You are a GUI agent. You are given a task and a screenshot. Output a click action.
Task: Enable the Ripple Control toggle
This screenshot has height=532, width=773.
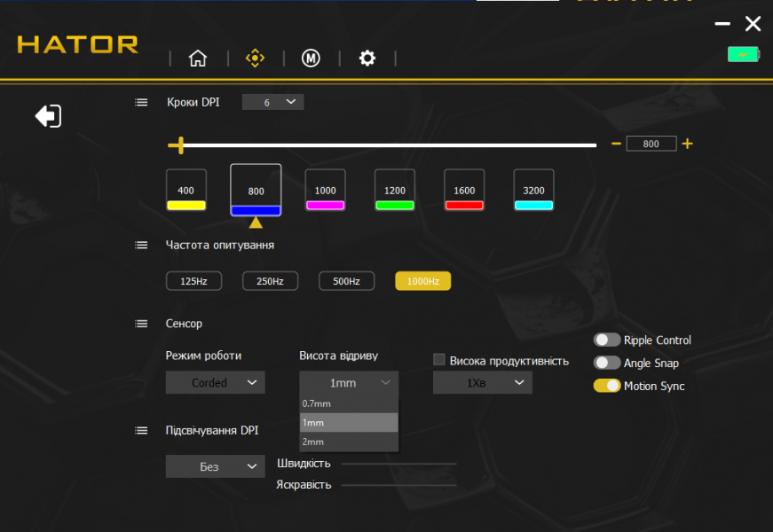pyautogui.click(x=607, y=340)
